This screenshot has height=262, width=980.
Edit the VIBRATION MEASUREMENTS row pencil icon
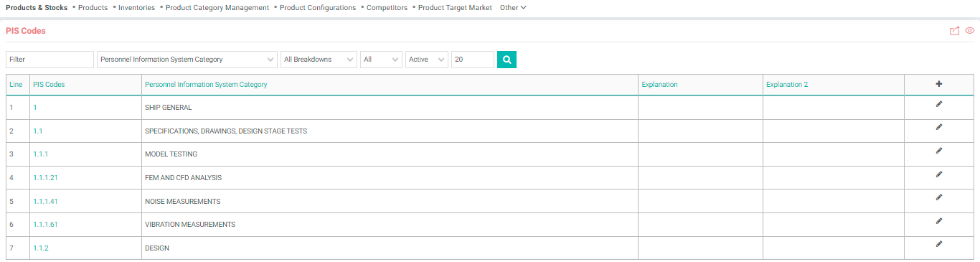tap(939, 221)
